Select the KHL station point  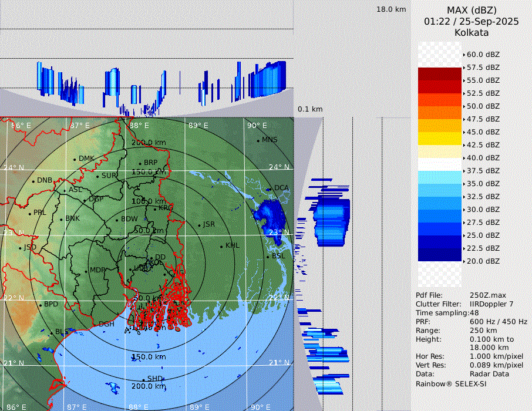point(221,246)
